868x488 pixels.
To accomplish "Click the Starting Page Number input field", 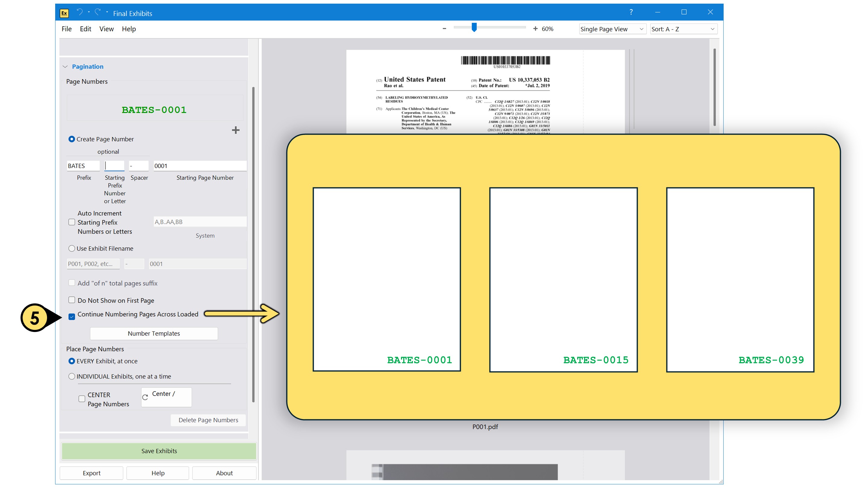I will tap(200, 166).
